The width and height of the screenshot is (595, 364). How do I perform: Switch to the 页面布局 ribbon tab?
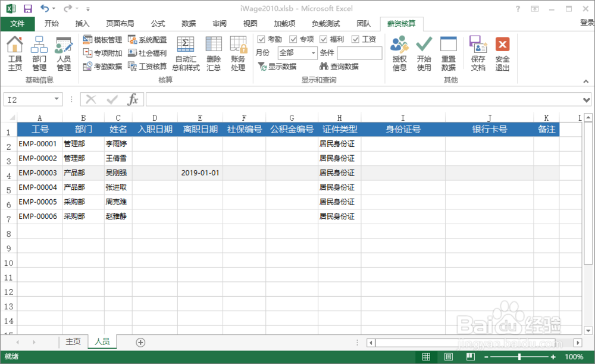[120, 24]
